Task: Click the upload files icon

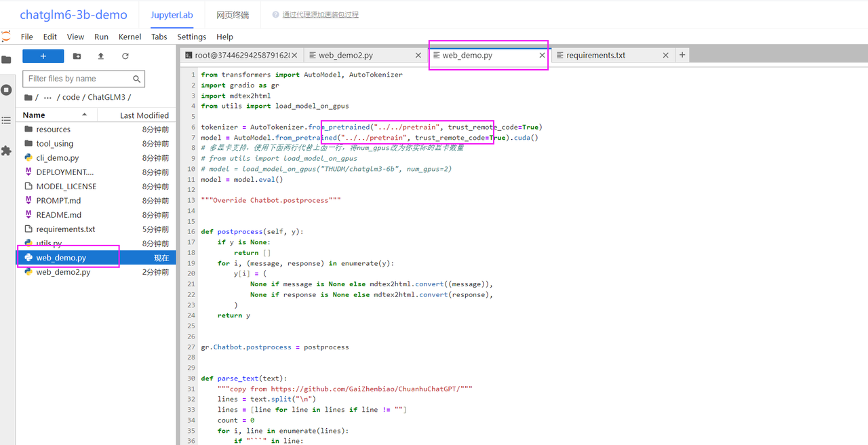Action: coord(101,56)
